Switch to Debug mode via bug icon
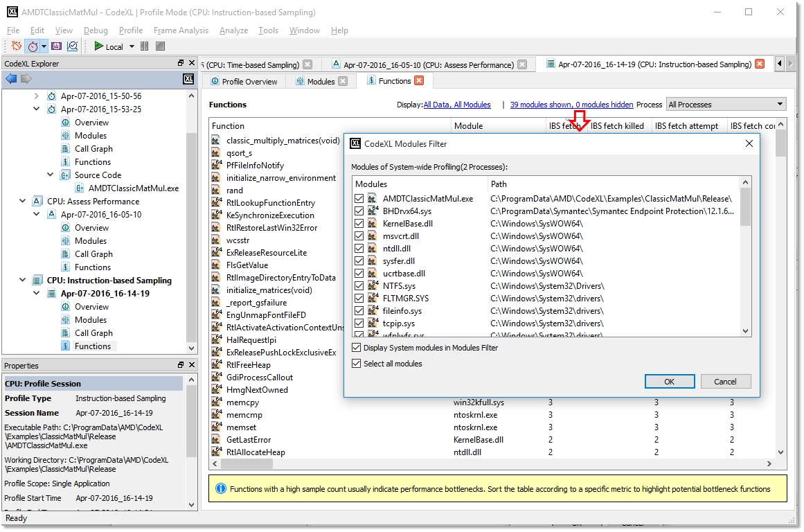The height and width of the screenshot is (532, 804). 17,46
